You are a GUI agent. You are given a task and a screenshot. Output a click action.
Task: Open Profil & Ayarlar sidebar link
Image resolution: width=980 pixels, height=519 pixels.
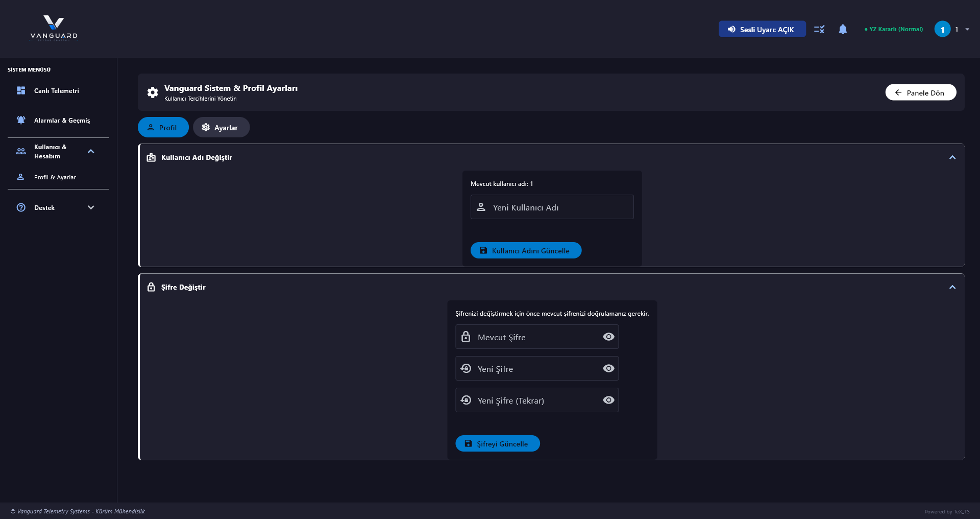tap(55, 177)
